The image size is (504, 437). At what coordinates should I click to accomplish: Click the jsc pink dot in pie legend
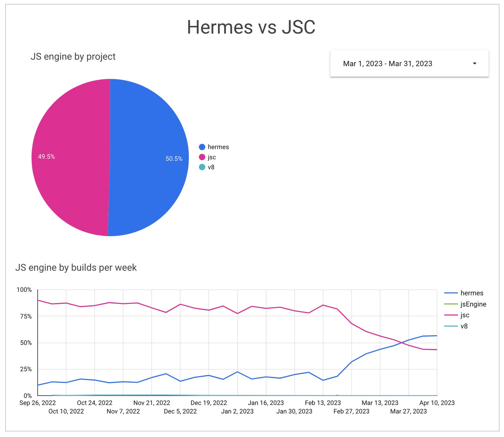[x=202, y=157]
